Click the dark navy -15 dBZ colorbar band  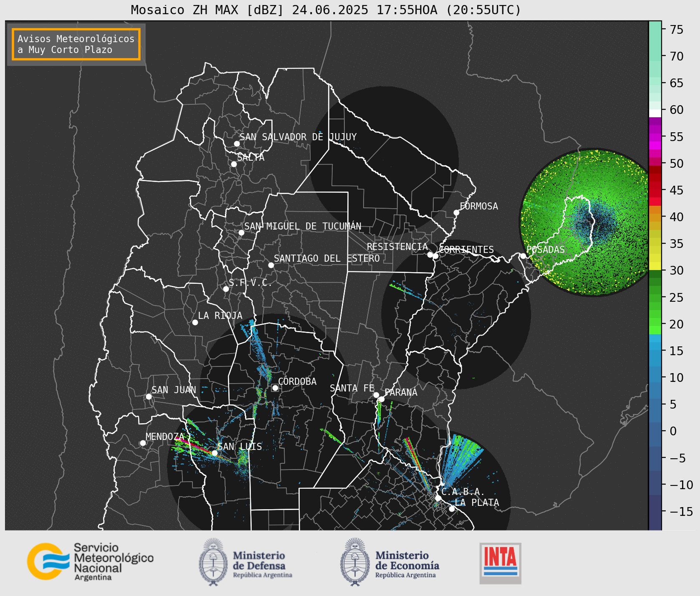tap(655, 513)
